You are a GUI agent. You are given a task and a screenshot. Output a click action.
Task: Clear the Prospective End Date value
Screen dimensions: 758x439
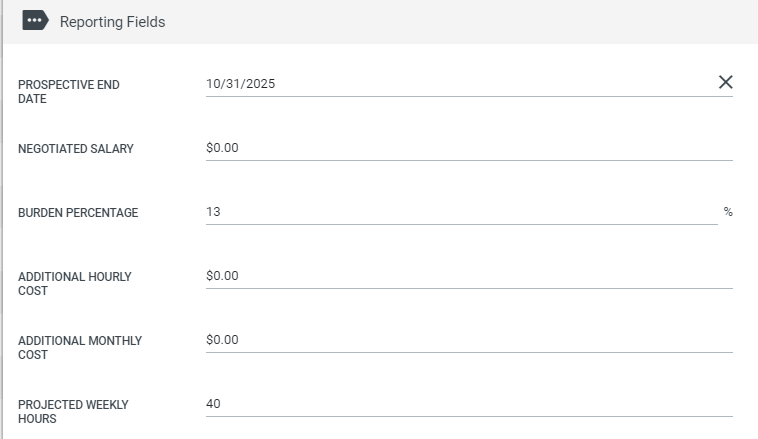725,82
